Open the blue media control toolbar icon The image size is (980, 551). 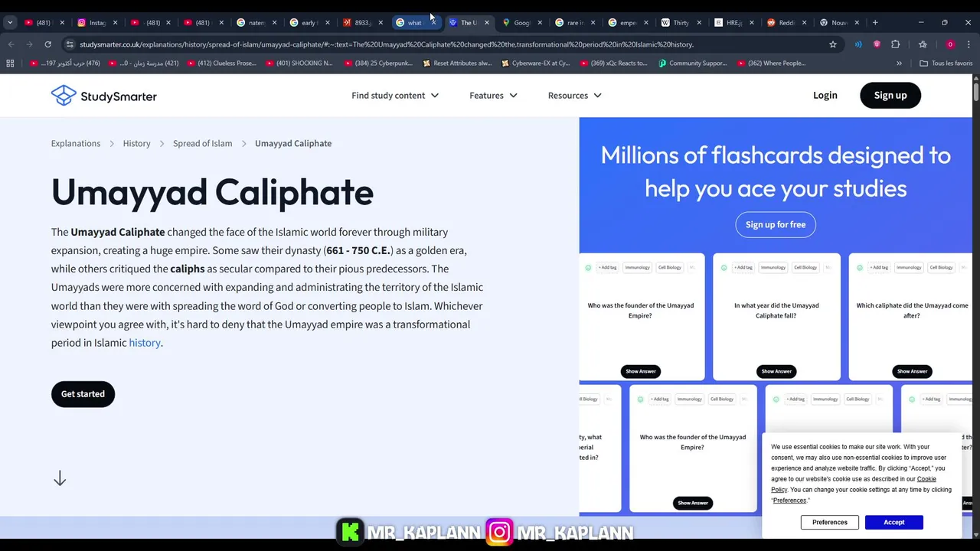pos(858,44)
